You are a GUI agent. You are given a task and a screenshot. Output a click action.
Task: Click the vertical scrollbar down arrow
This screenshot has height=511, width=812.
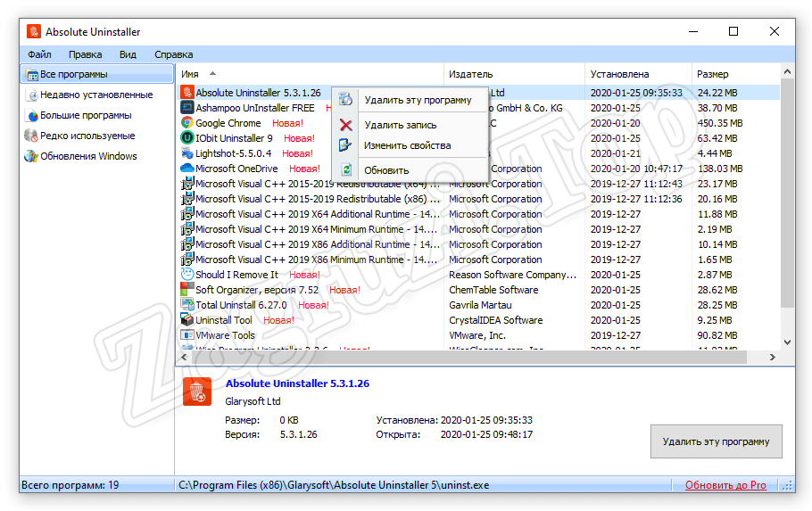(787, 342)
